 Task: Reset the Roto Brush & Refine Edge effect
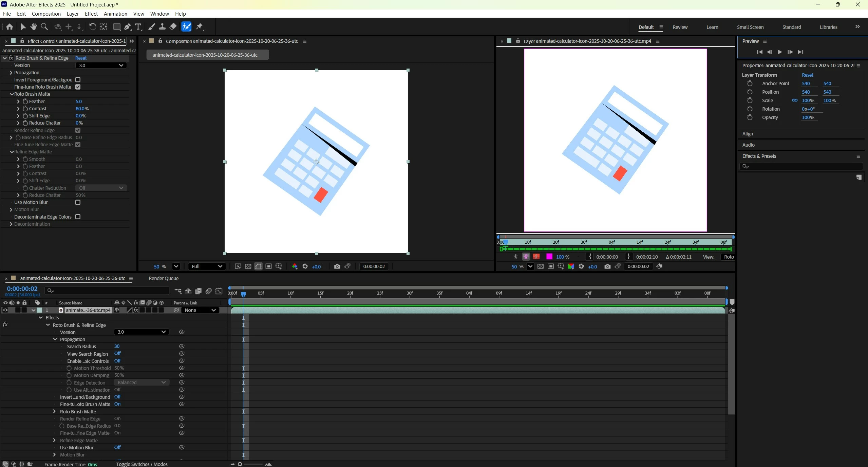(x=81, y=58)
